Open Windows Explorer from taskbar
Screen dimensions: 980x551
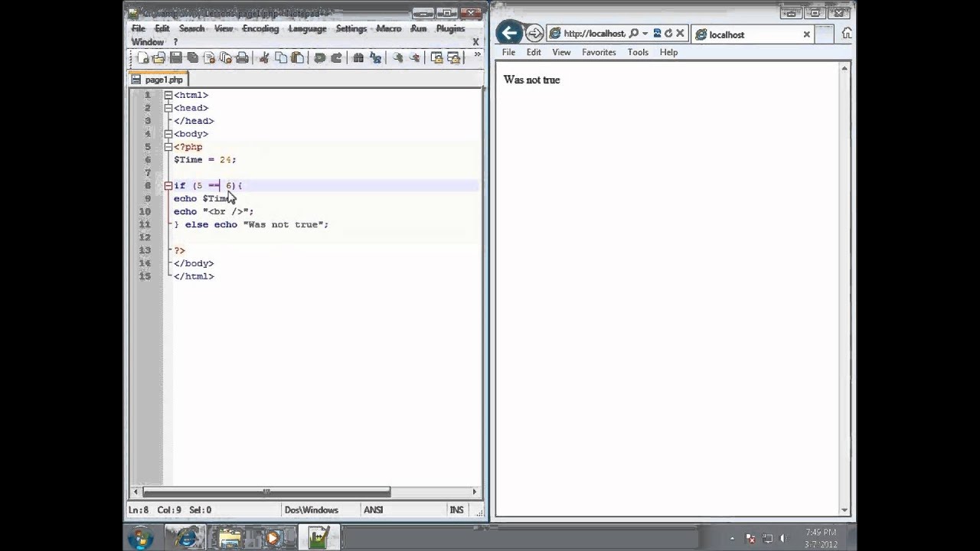230,538
